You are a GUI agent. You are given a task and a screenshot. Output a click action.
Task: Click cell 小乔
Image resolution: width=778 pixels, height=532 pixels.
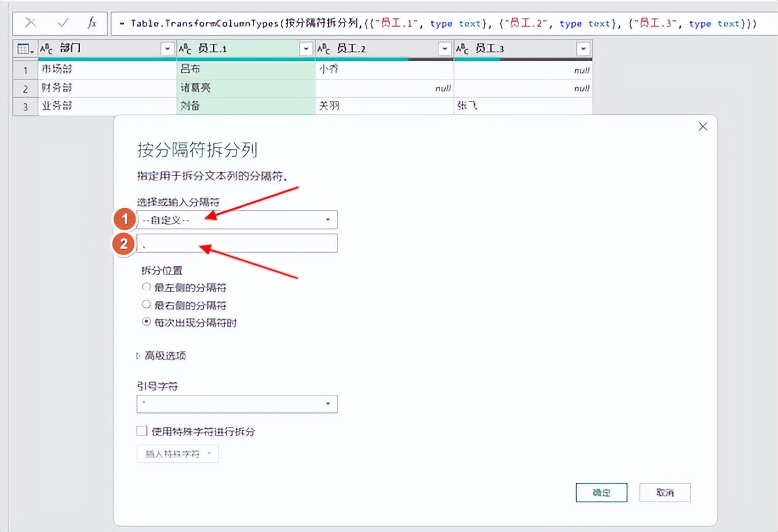point(384,70)
